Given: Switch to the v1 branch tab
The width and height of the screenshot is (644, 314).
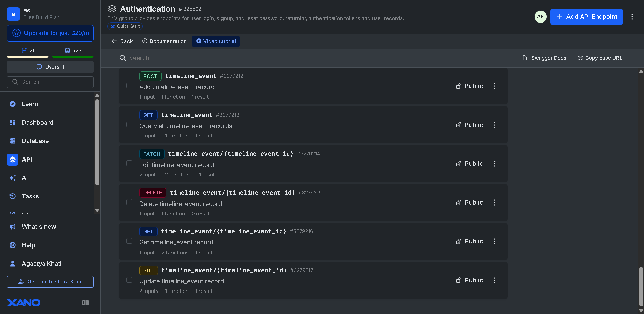Looking at the screenshot, I should click(28, 51).
